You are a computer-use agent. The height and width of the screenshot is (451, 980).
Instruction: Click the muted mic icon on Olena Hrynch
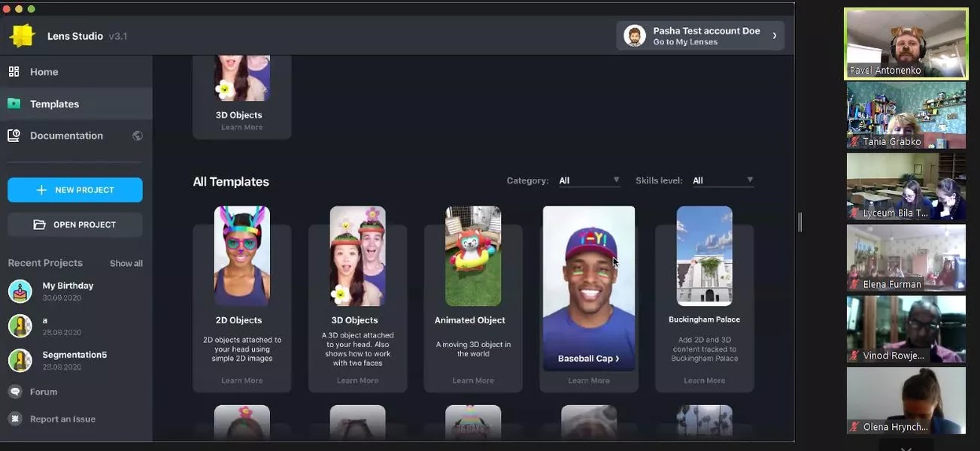coord(854,427)
